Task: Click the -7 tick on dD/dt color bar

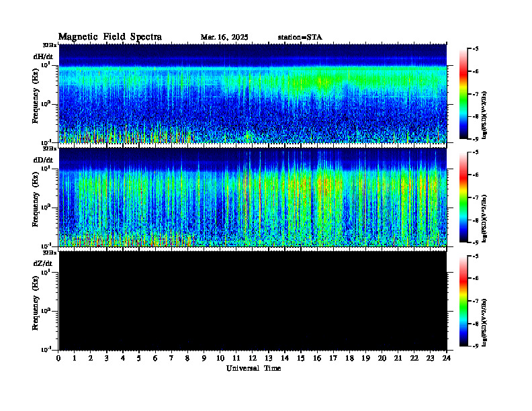Action: 476,197
